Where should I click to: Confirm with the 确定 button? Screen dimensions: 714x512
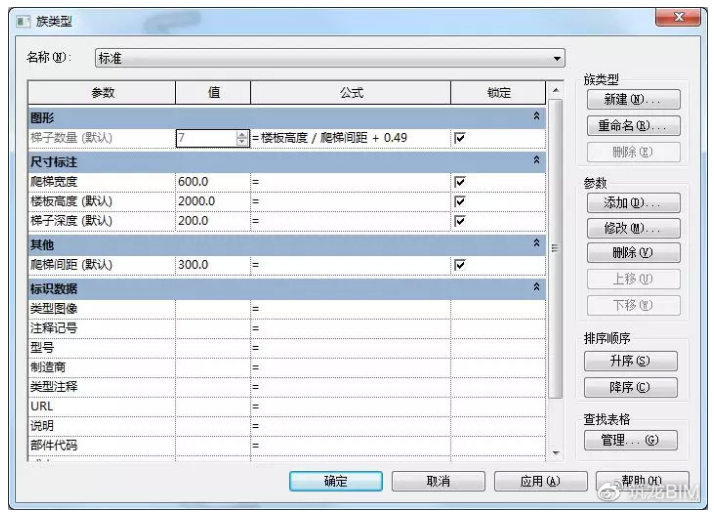[x=336, y=481]
